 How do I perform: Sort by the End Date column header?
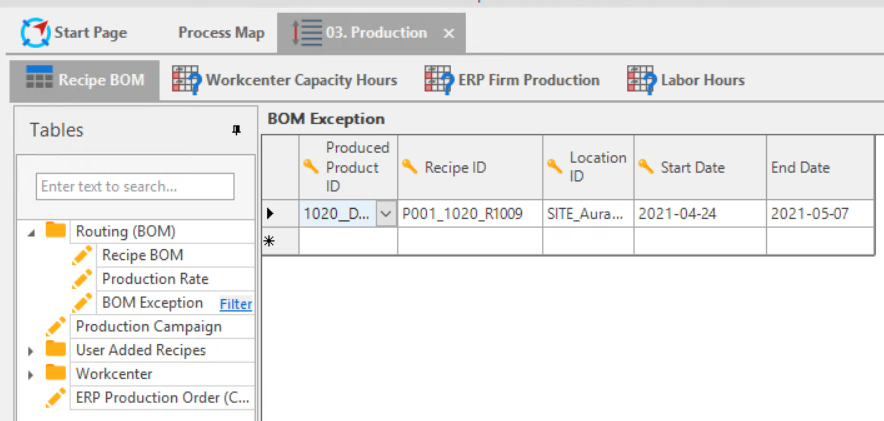point(820,167)
